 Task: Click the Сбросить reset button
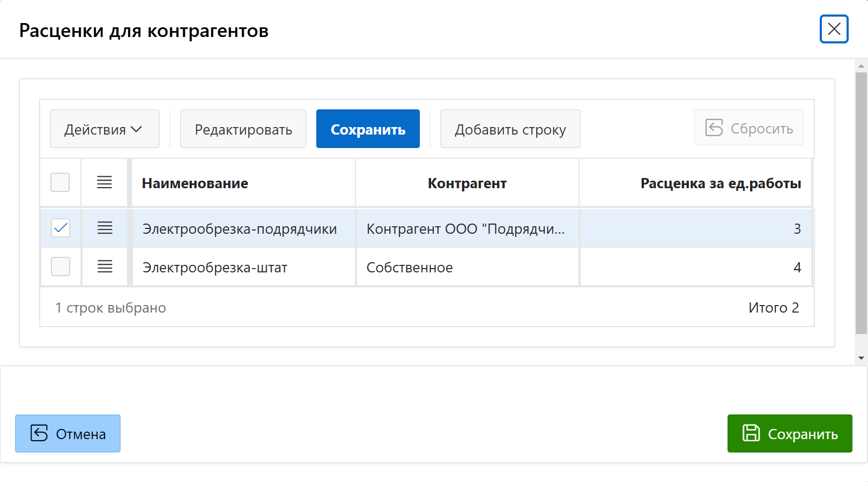pos(748,128)
